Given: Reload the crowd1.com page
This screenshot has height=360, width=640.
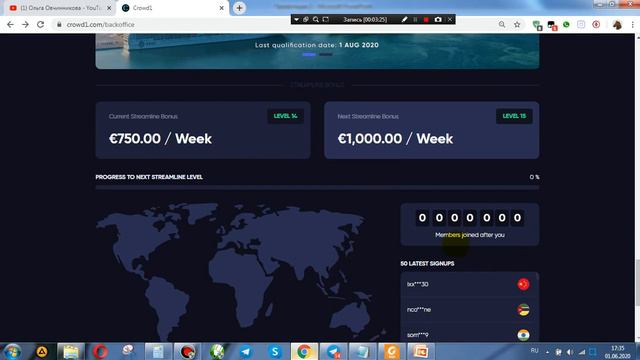Looking at the screenshot, I should point(40,24).
